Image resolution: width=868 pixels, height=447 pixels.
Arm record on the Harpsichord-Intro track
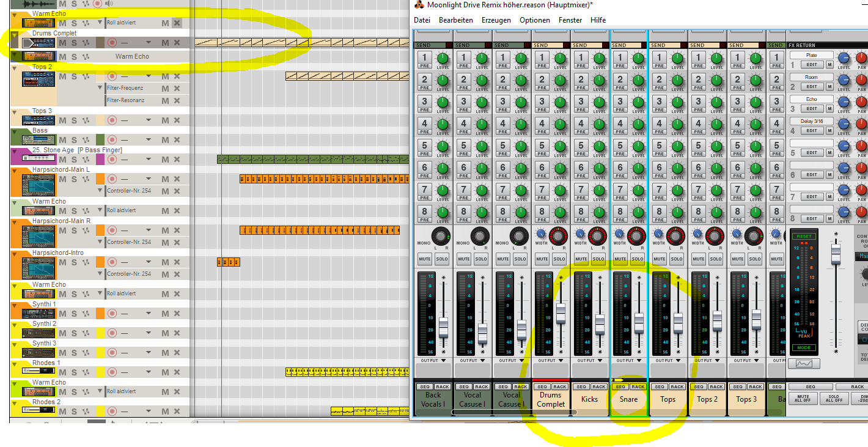112,262
